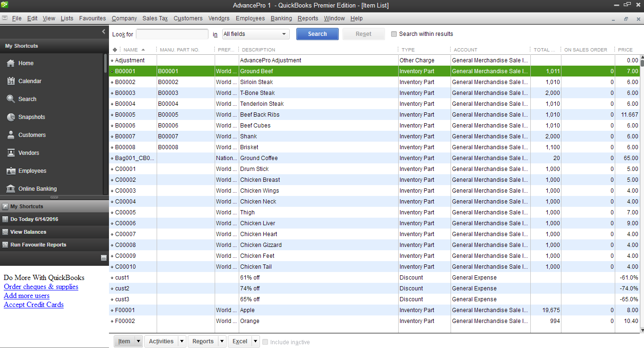The width and height of the screenshot is (644, 348).
Task: Open the Calendar shortcut icon
Action: pos(10,81)
